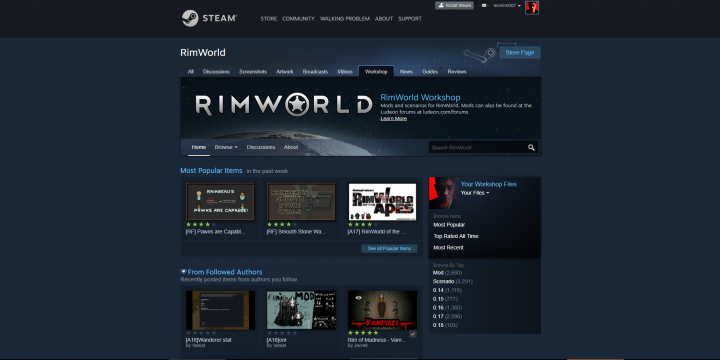Follow the Learn More link
The width and height of the screenshot is (720, 360).
tap(394, 118)
